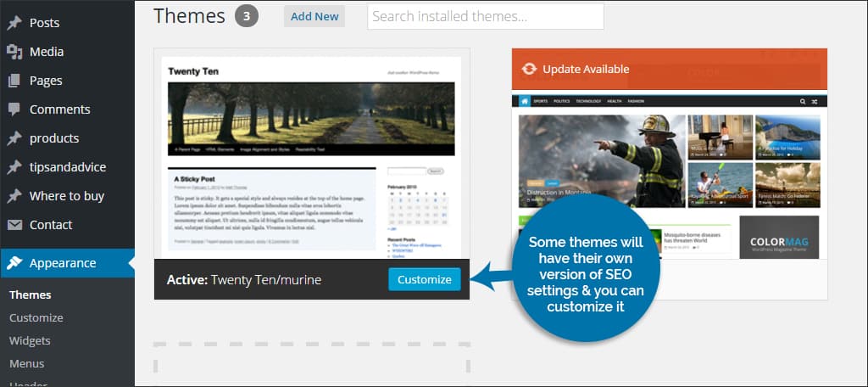Click the Themes page heading
Image resolution: width=868 pixels, height=387 pixels.
189,17
